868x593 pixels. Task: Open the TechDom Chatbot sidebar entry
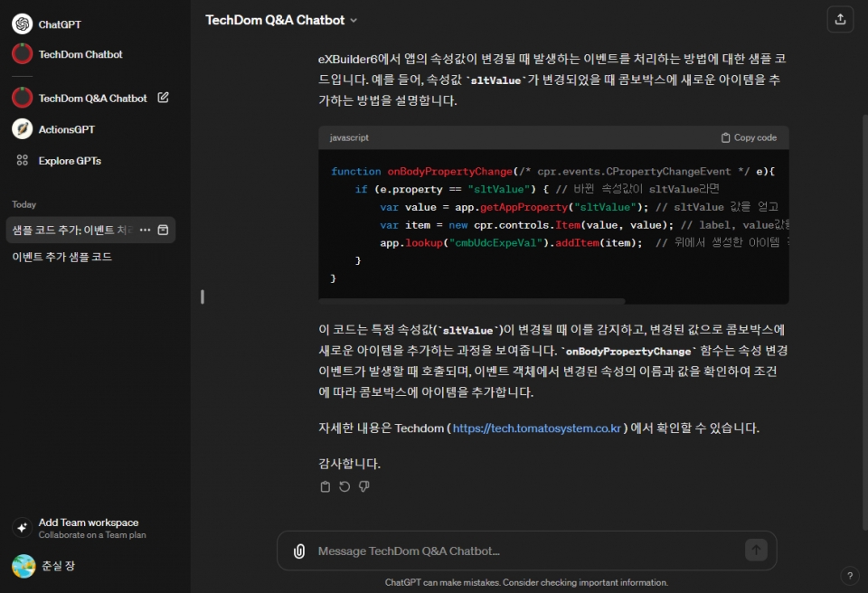click(80, 54)
